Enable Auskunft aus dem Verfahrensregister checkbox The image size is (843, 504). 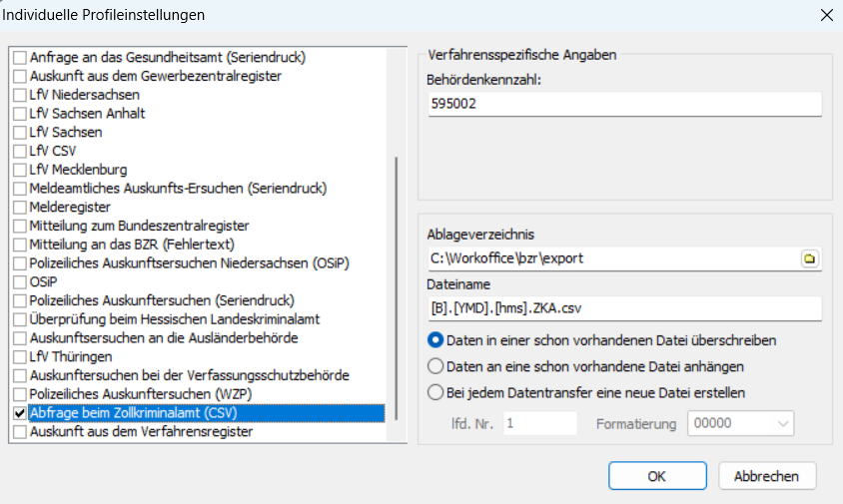20,432
